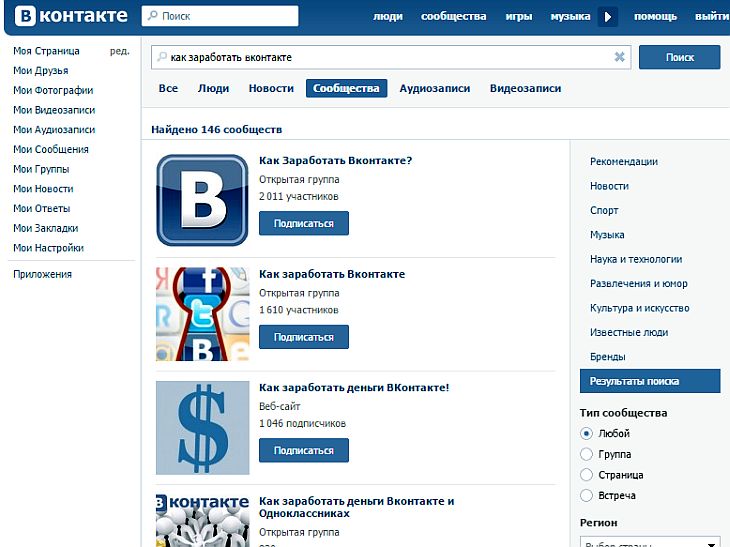730x547 pixels.
Task: Open Мои Закладки in sidebar
Action: pos(46,228)
